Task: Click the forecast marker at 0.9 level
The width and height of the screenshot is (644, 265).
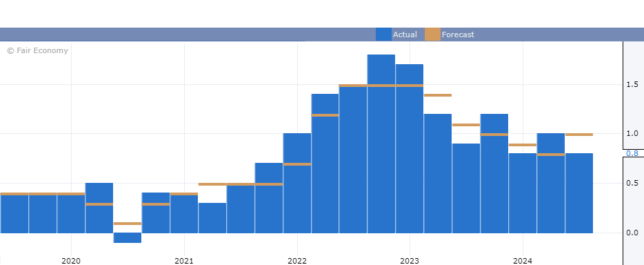Action: pos(523,145)
